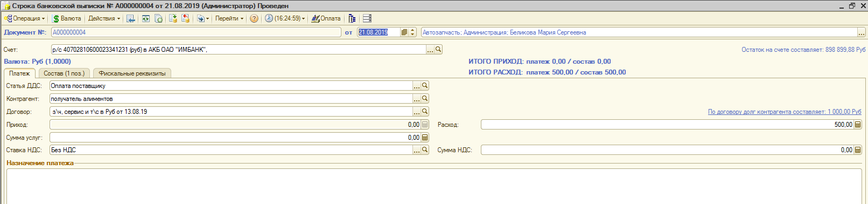Viewport: 868px width, 204px height.
Task: Open calculator icon of Расход field
Action: [x=858, y=125]
